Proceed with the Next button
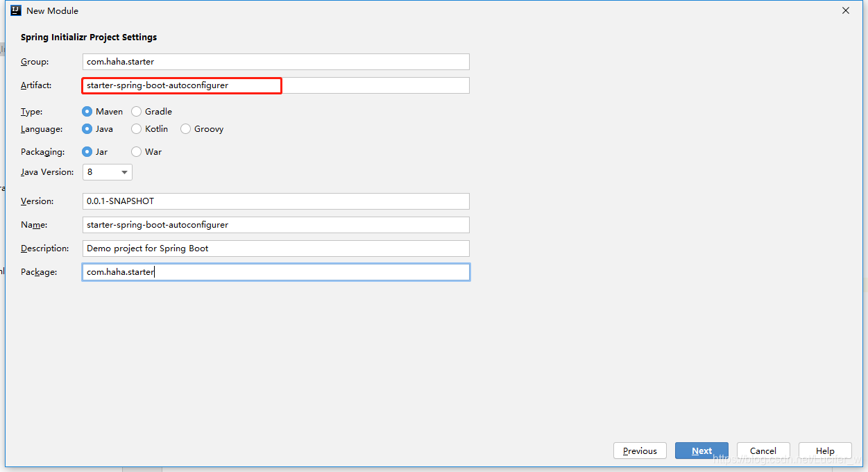Screen dimensions: 868x472 tap(701, 450)
